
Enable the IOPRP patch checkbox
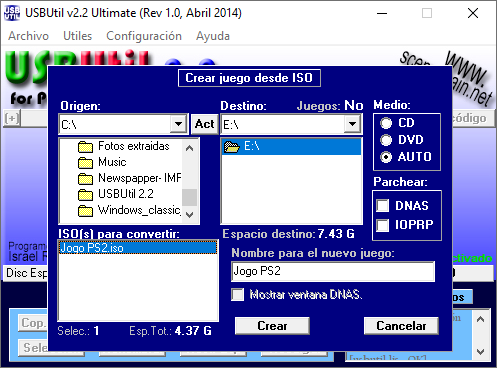pyautogui.click(x=382, y=225)
